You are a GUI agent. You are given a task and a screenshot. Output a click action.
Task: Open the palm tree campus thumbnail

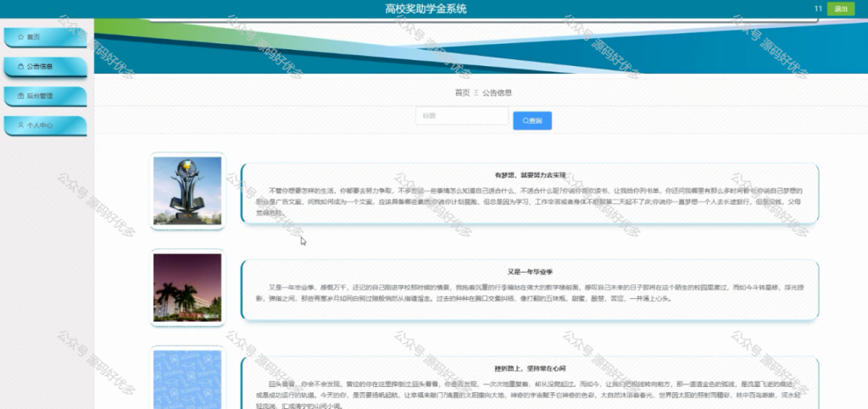point(187,287)
